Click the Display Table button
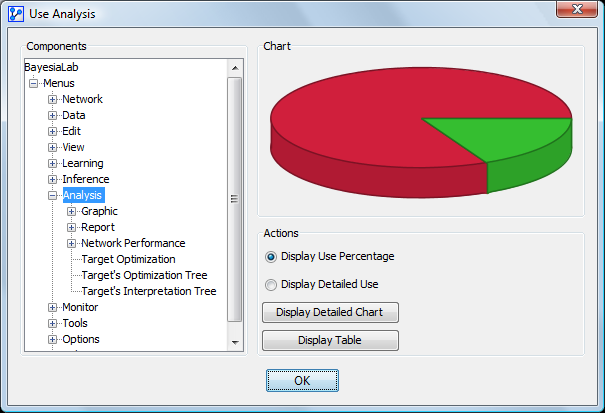 coord(330,341)
